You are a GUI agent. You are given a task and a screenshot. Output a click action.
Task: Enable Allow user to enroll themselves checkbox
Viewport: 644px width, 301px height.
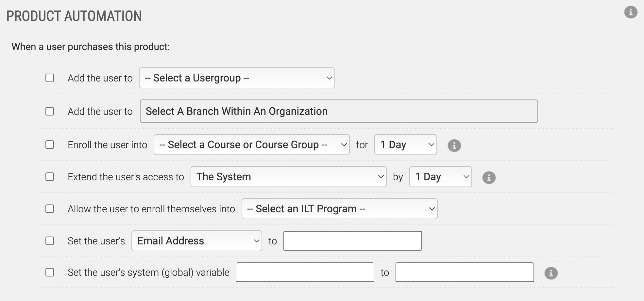click(x=50, y=209)
